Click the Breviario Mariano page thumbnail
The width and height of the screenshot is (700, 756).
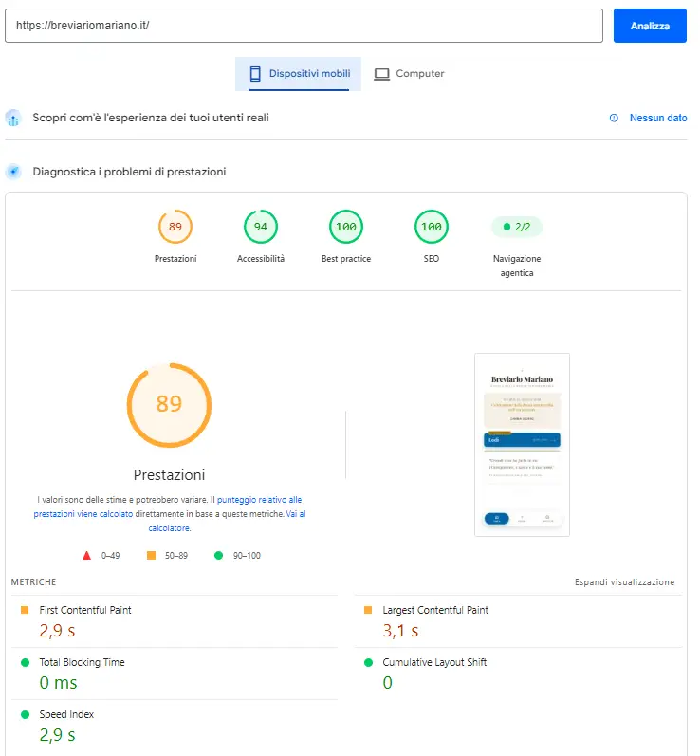(x=522, y=445)
